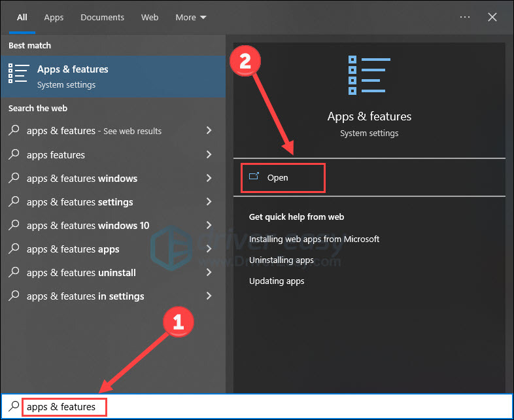
Task: Select 'apps & features uninstall' suggestion
Action: click(113, 273)
